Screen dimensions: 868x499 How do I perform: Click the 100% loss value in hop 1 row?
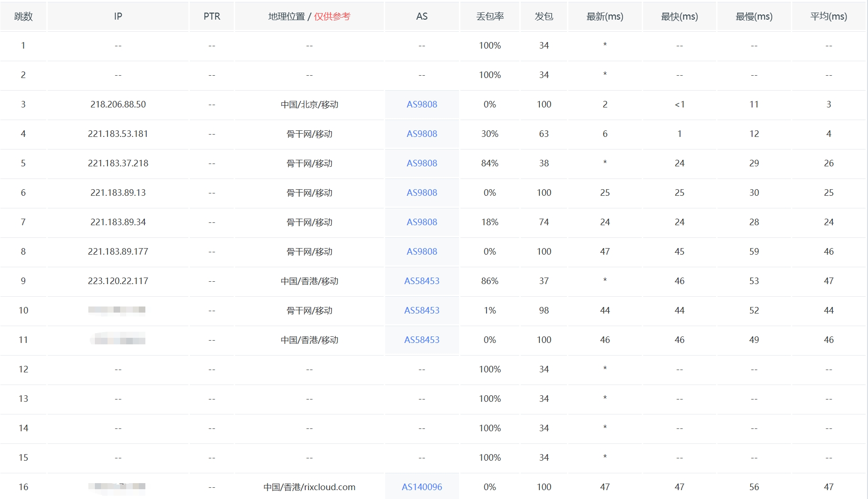tap(490, 45)
